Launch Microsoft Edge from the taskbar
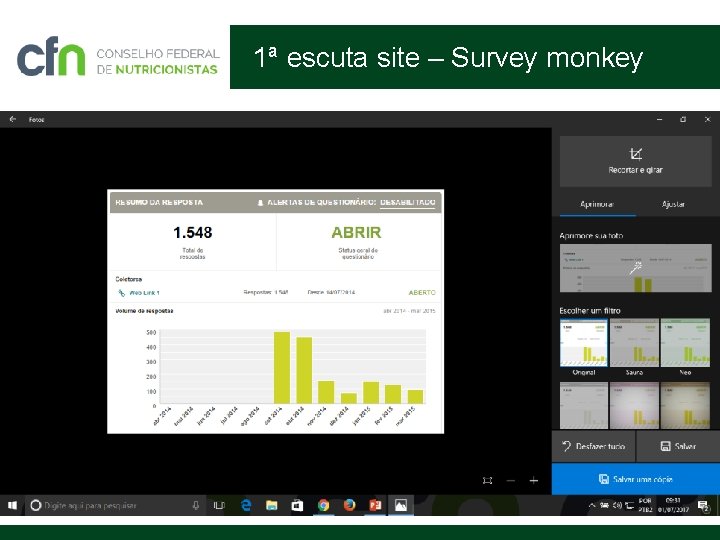 pos(246,505)
